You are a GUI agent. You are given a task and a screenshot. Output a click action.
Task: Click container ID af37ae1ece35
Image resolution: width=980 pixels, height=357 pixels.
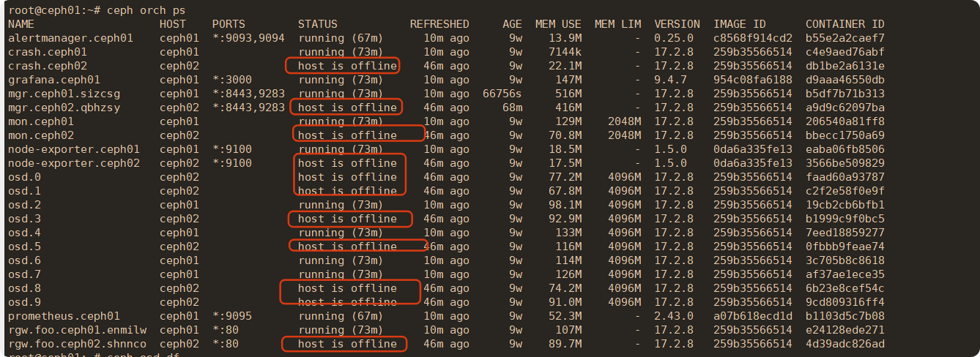(x=845, y=274)
